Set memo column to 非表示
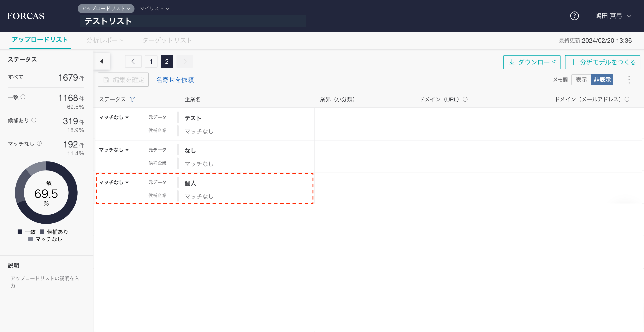644x332 pixels. click(602, 80)
